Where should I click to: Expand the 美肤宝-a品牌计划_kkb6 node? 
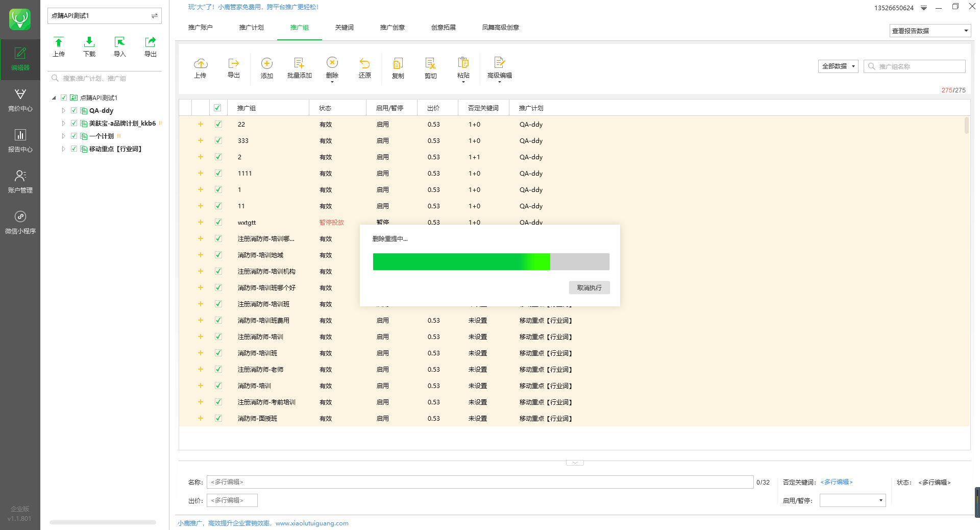pyautogui.click(x=63, y=123)
